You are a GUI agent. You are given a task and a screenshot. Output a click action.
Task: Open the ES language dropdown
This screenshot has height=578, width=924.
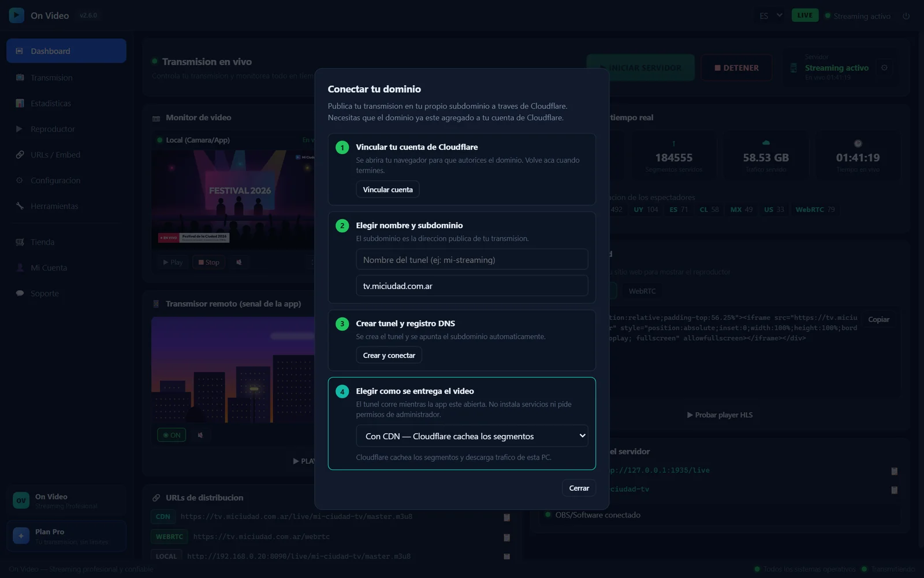pos(771,16)
